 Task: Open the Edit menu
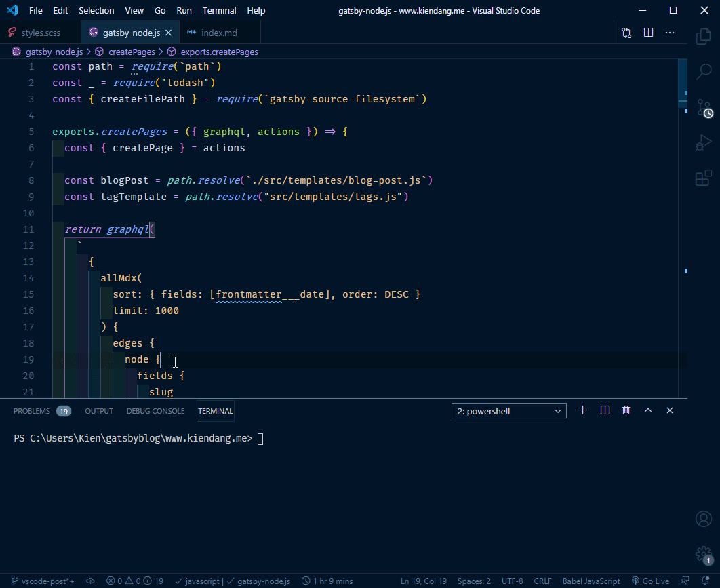point(60,11)
